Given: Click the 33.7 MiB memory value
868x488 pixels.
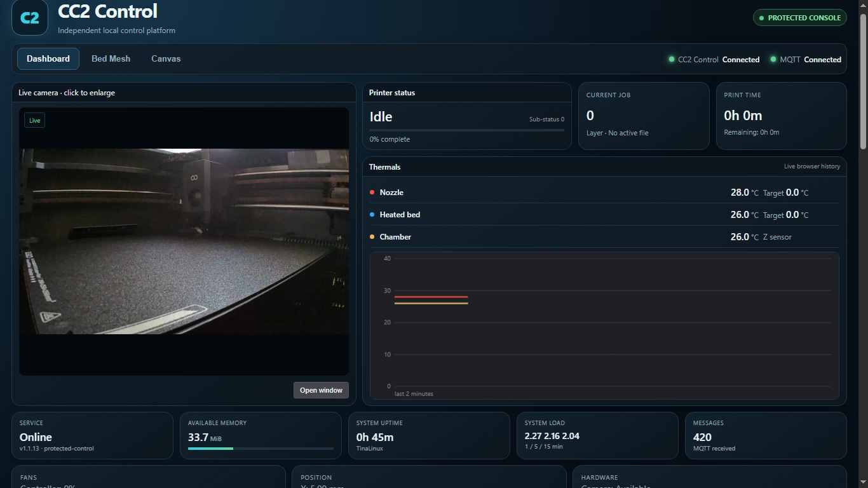Looking at the screenshot, I should tap(205, 437).
